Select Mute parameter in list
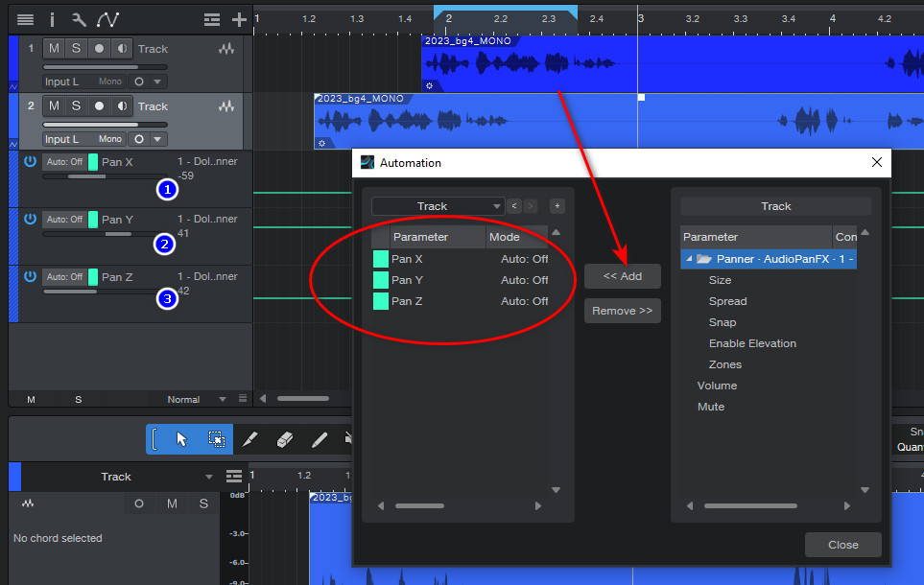The width and height of the screenshot is (924, 585). [711, 407]
